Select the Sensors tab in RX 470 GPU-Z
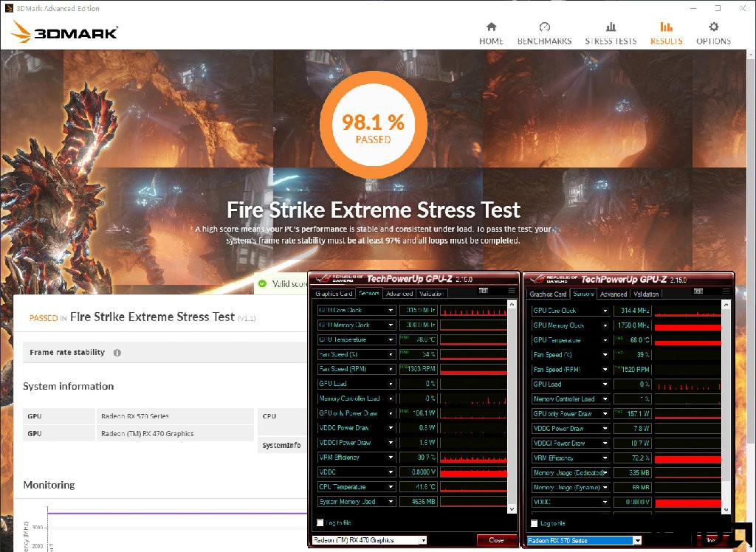 pyautogui.click(x=369, y=293)
